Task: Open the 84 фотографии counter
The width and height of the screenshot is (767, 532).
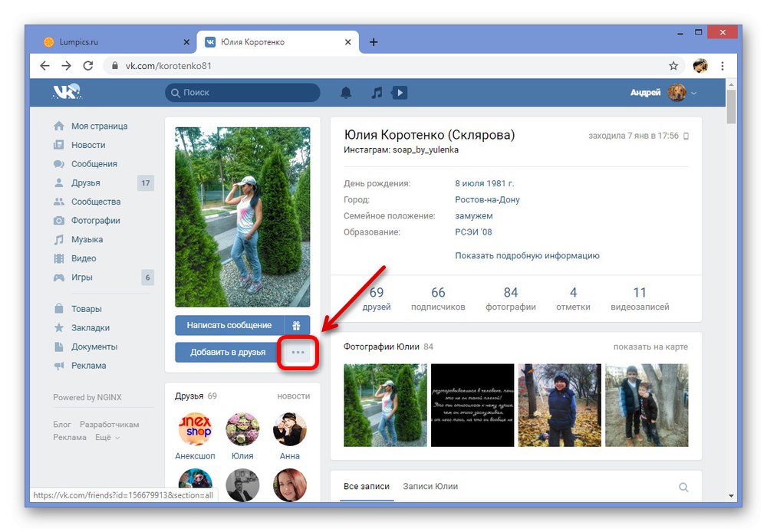Action: (x=511, y=299)
